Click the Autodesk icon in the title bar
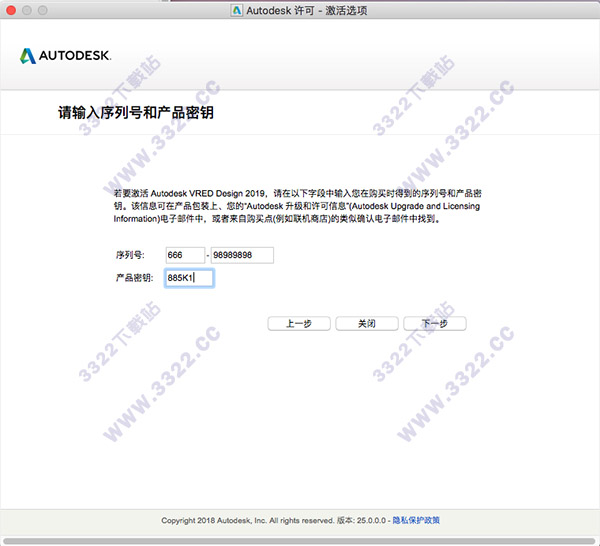The height and width of the screenshot is (546, 600). [237, 10]
